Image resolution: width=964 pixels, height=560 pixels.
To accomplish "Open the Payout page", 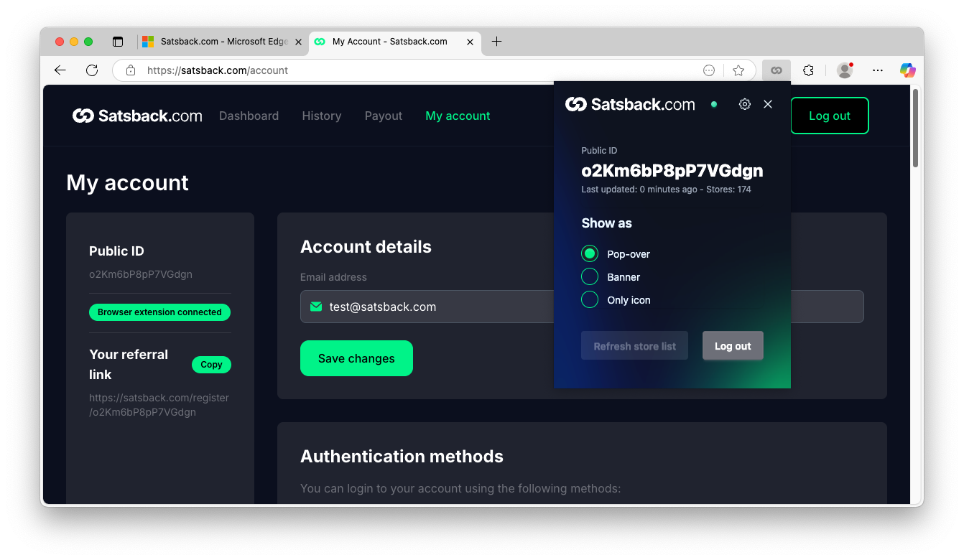I will pyautogui.click(x=383, y=116).
